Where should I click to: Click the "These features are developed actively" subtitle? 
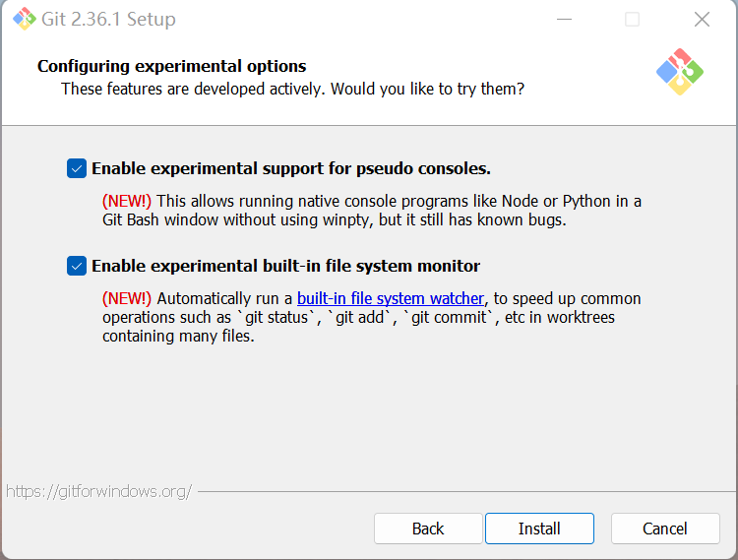292,89
